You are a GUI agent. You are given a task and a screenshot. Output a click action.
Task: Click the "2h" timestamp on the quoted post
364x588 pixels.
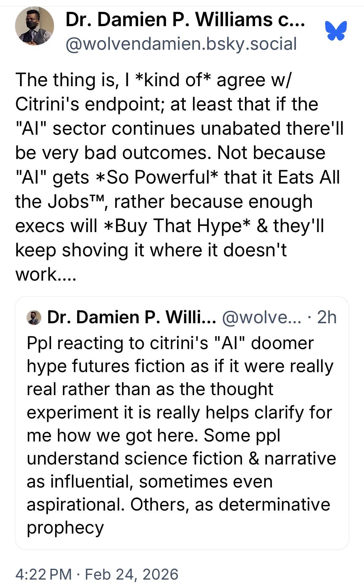click(327, 317)
